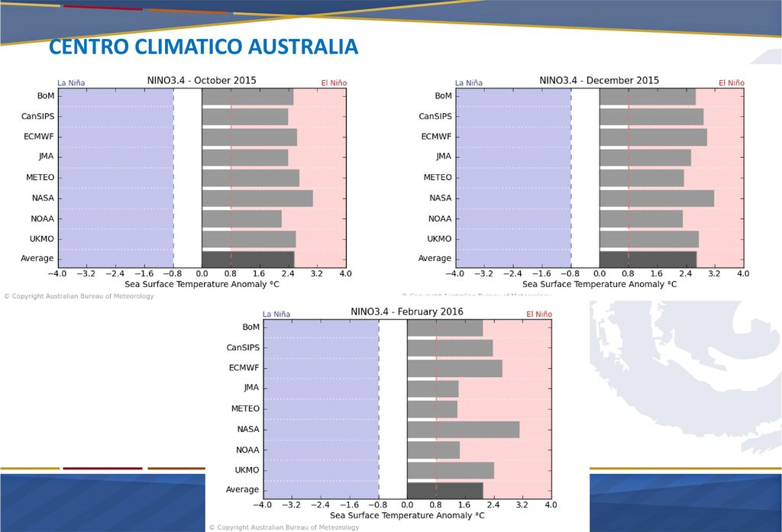This screenshot has height=532, width=782.
Task: Click the 4.0 axis tick on October 2015 chart
Action: point(346,274)
